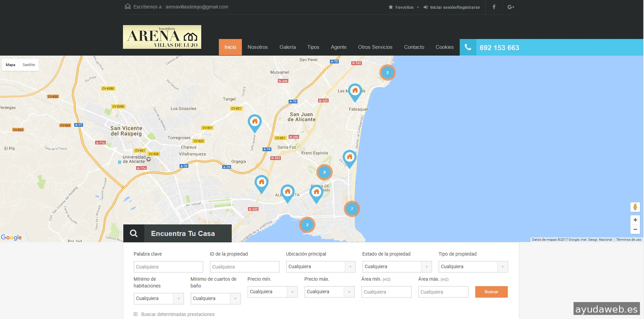Go to the Galería menu item

tap(287, 47)
